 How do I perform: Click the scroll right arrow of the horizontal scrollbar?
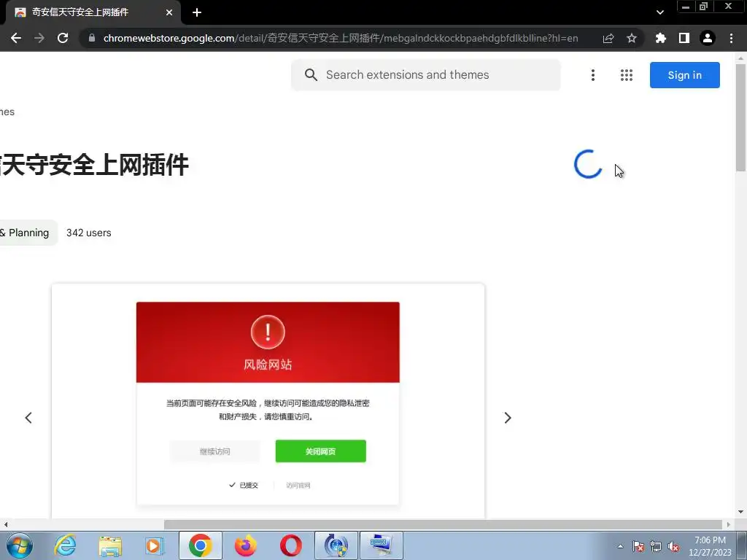(x=728, y=524)
